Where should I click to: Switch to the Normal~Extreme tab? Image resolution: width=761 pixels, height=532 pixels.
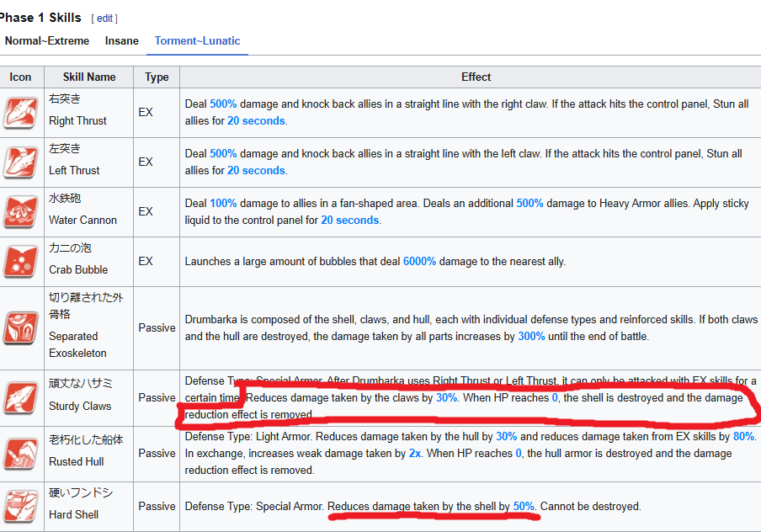pos(47,40)
